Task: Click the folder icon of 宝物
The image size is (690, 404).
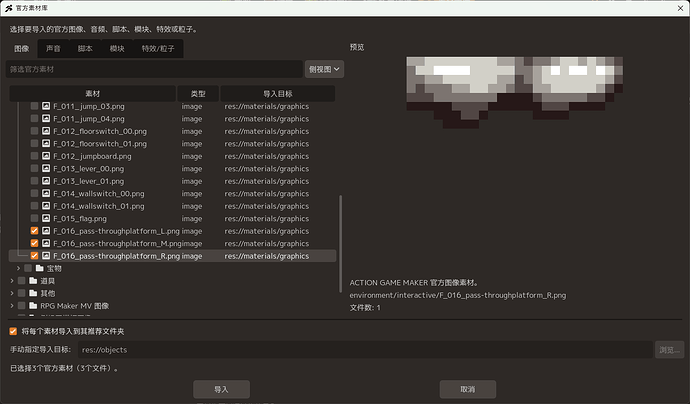Action: pyautogui.click(x=40, y=268)
